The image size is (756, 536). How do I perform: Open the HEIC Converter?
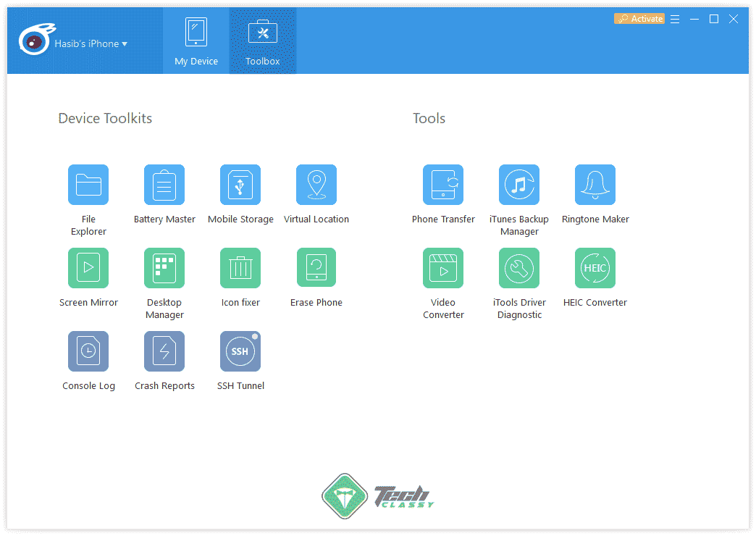pyautogui.click(x=595, y=268)
